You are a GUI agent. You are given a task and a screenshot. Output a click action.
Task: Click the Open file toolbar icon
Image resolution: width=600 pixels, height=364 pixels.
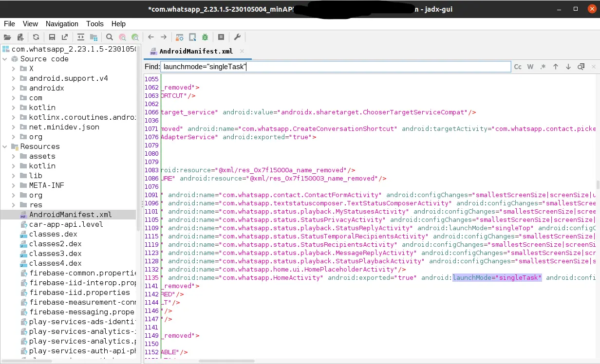(x=7, y=37)
